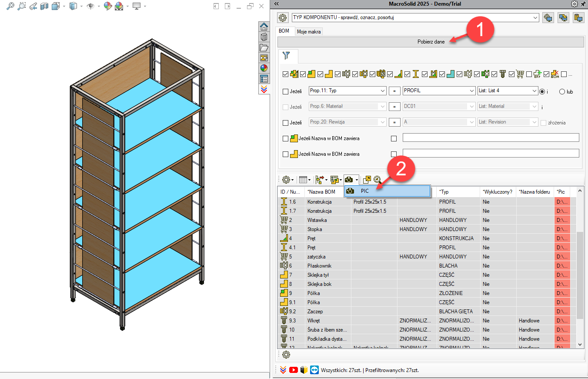Click the equals operator button for Prop.20: Rewizja
Screen dimensions: 588x379
tap(394, 122)
